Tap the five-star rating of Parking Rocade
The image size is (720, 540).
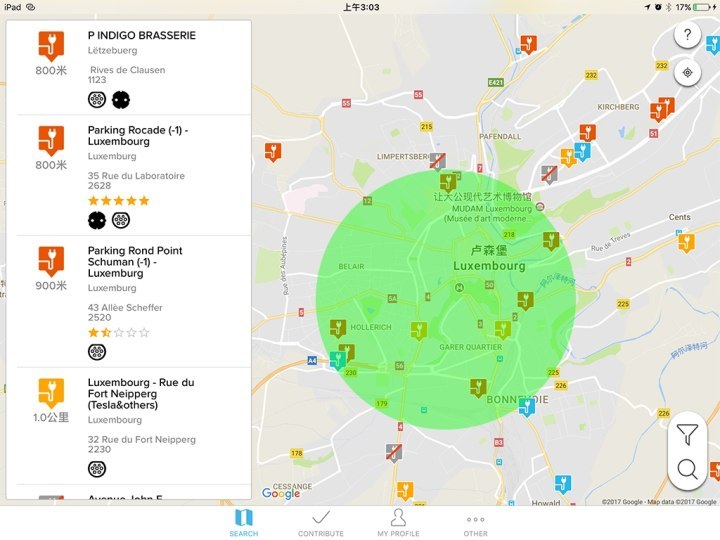(x=119, y=201)
